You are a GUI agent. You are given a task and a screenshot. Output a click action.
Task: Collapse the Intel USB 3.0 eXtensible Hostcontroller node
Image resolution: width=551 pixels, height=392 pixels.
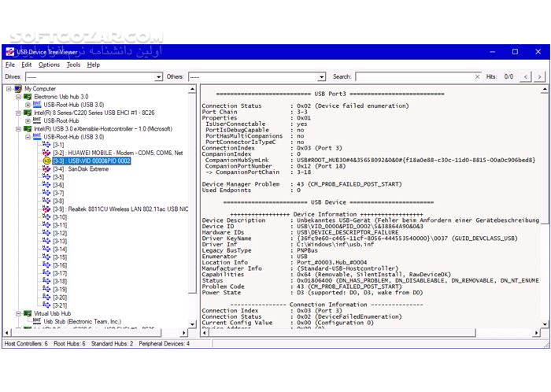(x=18, y=129)
